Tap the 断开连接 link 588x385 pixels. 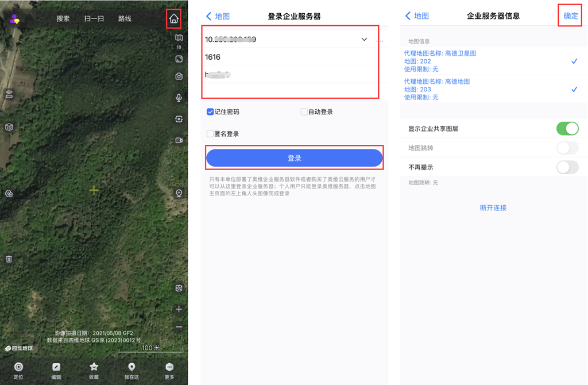[x=493, y=208]
